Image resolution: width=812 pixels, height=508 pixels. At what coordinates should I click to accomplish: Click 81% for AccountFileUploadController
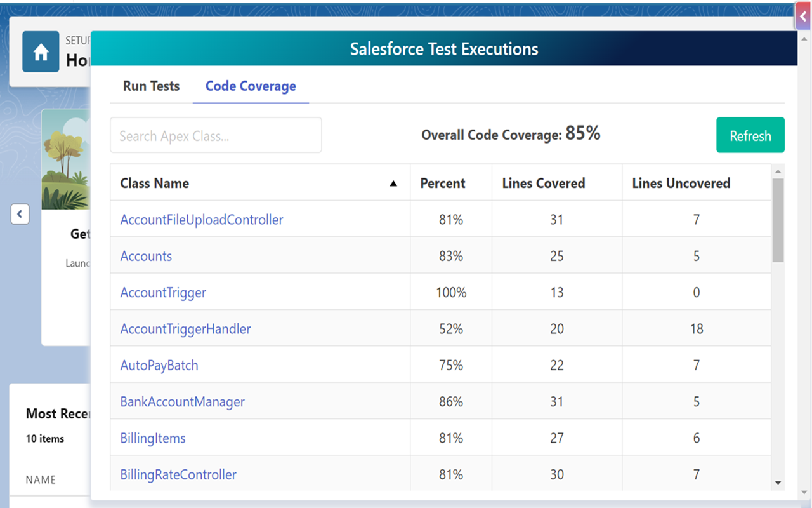click(x=451, y=220)
